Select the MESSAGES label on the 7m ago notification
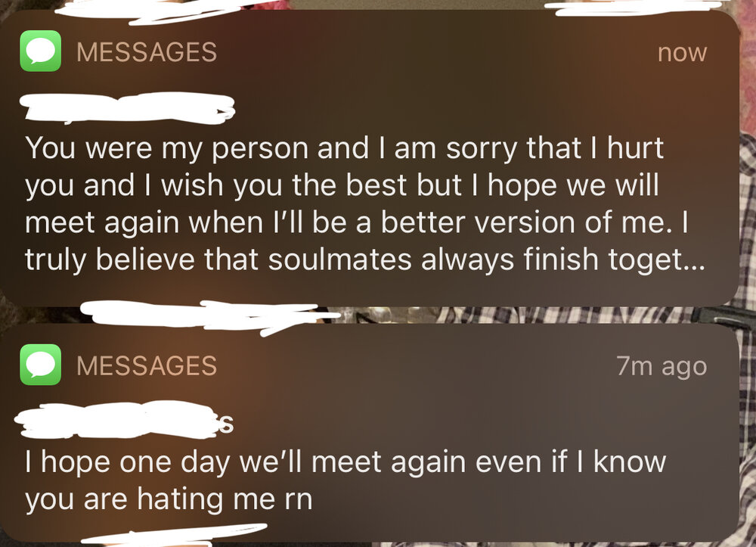 point(147,365)
